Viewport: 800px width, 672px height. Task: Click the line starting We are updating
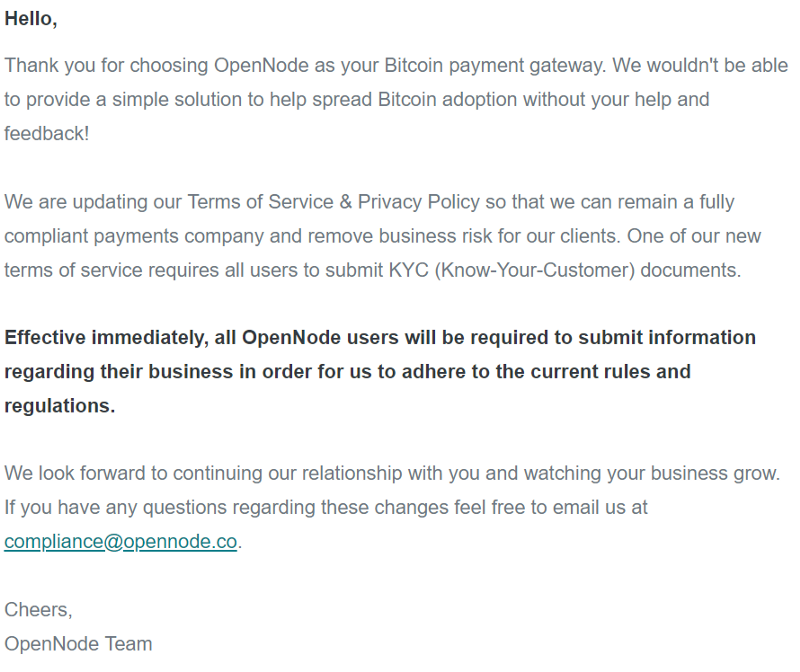369,202
